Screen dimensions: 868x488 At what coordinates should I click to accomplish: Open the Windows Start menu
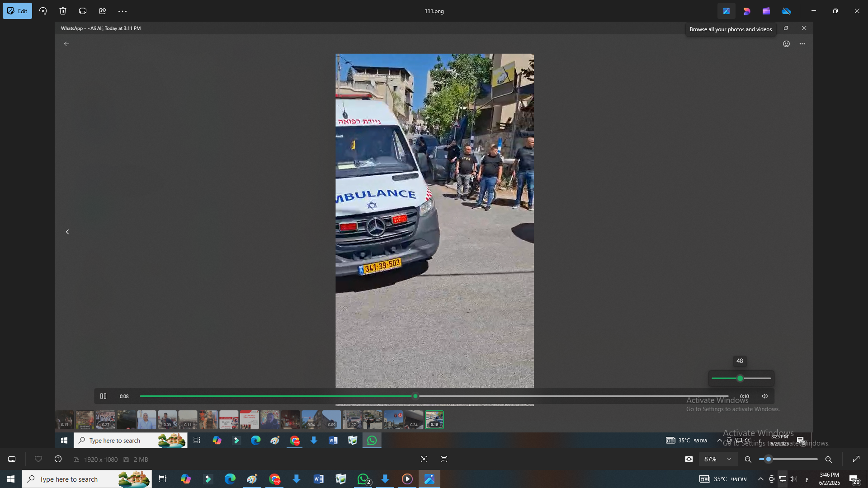11,479
